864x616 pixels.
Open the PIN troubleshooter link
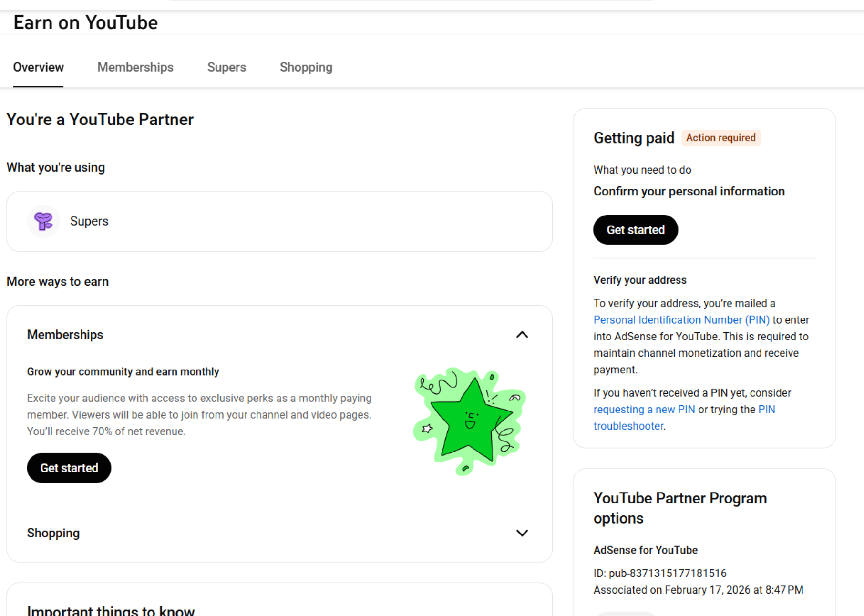click(628, 426)
